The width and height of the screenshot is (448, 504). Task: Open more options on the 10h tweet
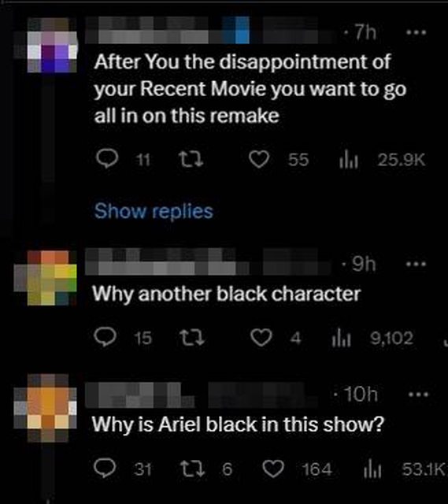click(x=418, y=394)
